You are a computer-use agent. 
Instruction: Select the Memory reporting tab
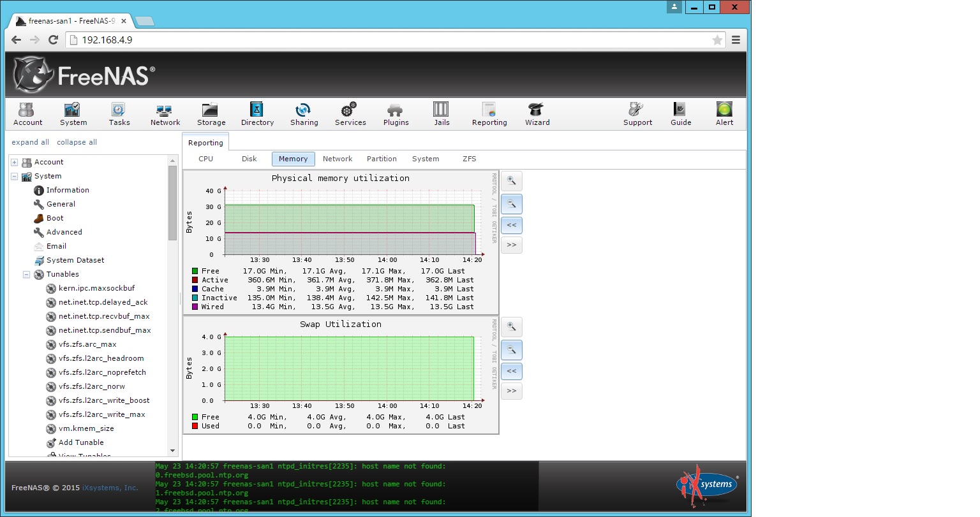[293, 159]
